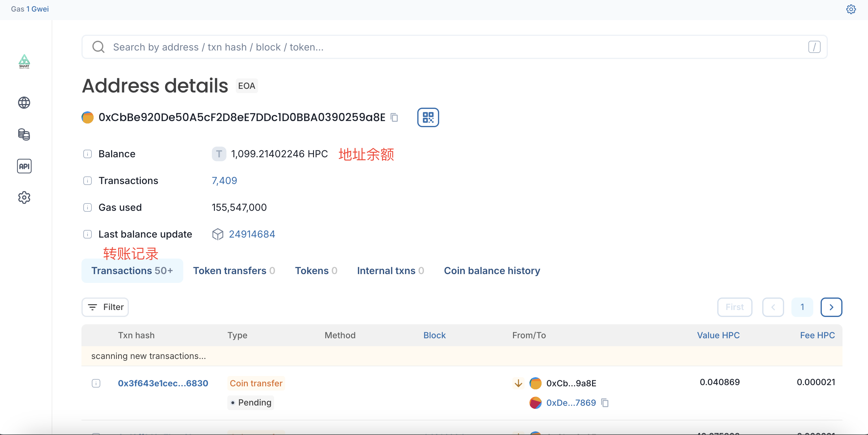Open the tokens coin-stack sidebar icon
Viewport: 868px width, 435px height.
click(x=24, y=134)
